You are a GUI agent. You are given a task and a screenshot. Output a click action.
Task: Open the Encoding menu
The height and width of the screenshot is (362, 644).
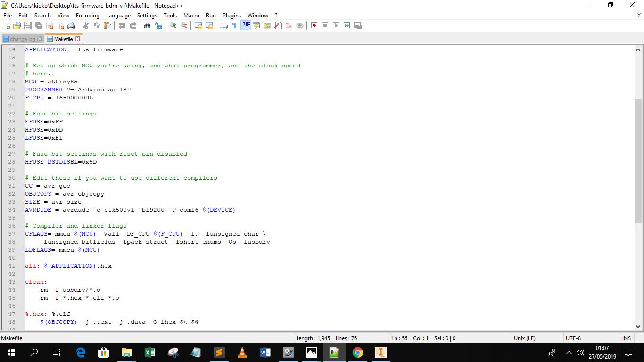click(88, 16)
